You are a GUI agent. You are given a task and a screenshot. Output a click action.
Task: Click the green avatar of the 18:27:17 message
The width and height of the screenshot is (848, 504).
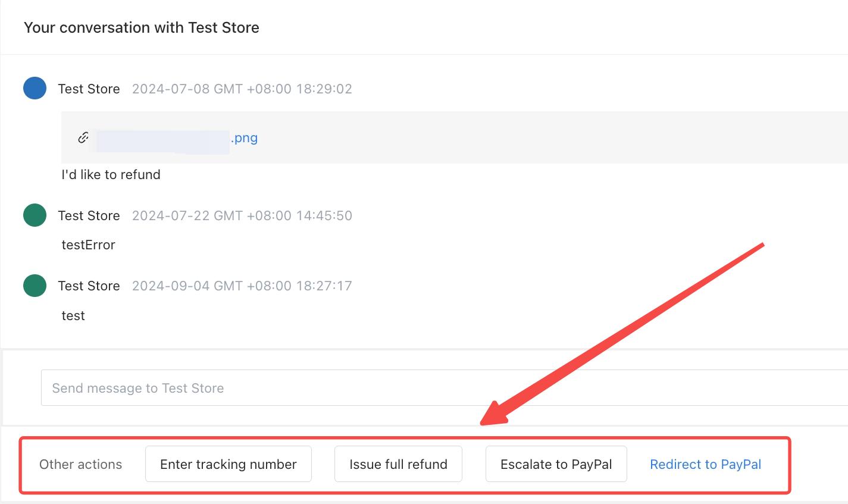coord(35,286)
